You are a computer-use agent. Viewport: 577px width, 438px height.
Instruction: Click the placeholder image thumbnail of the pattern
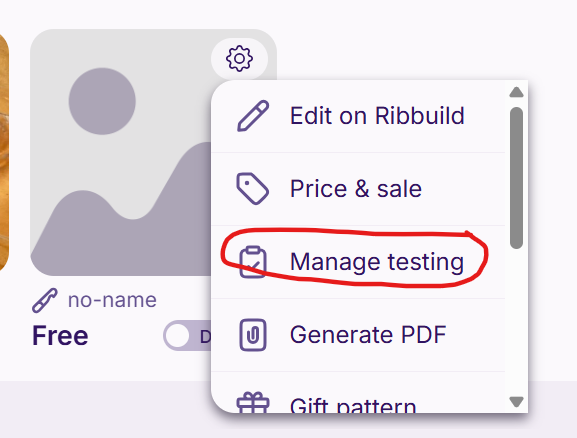pyautogui.click(x=121, y=152)
